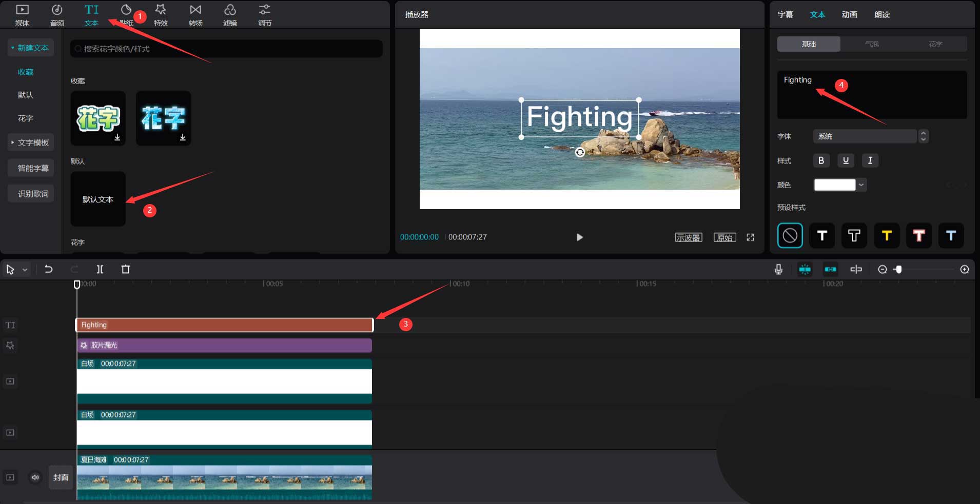Screen dimensions: 980x504
Task: Open the 转场 transitions panel
Action: pyautogui.click(x=195, y=15)
